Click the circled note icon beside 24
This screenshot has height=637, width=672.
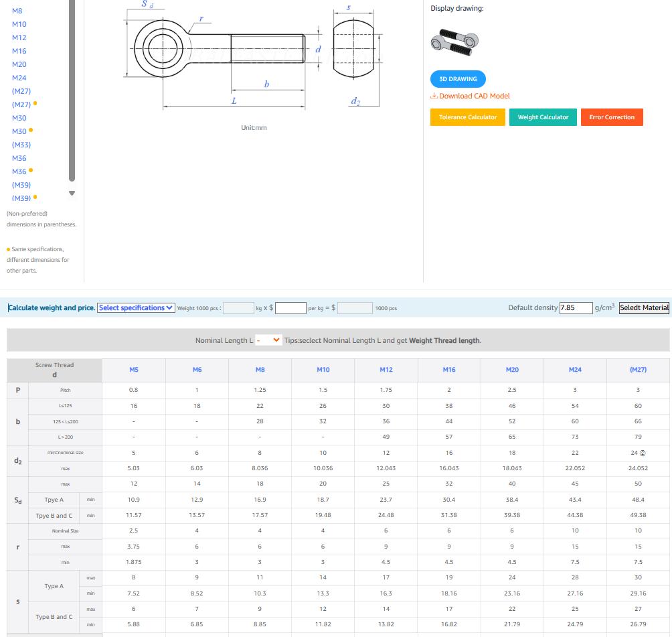(643, 453)
